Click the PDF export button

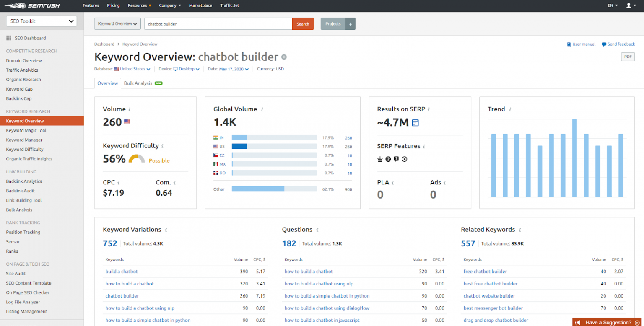click(x=628, y=57)
